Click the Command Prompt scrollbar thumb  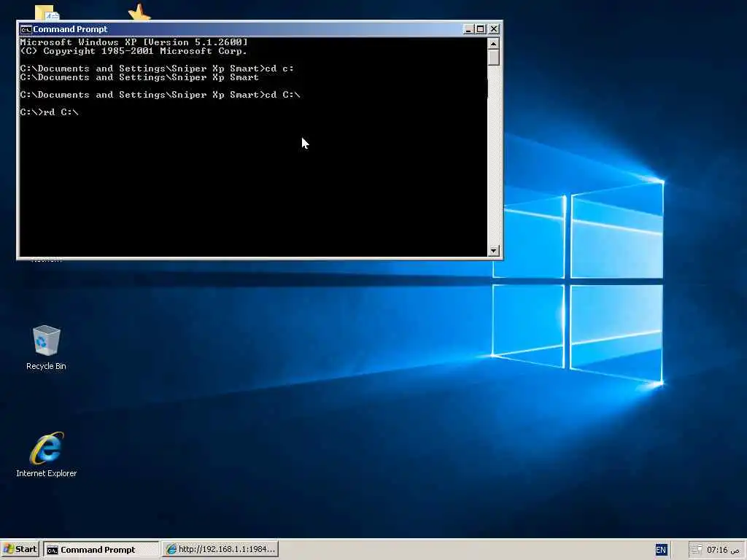[x=494, y=58]
